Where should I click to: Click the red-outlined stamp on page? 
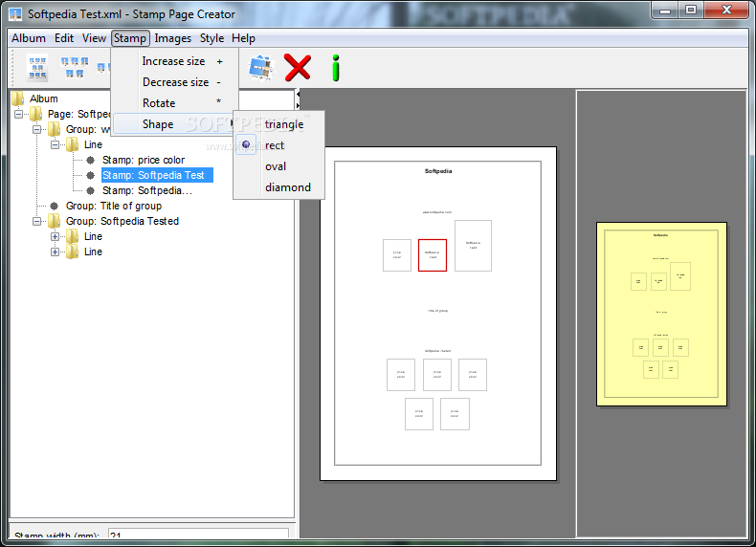pyautogui.click(x=433, y=255)
